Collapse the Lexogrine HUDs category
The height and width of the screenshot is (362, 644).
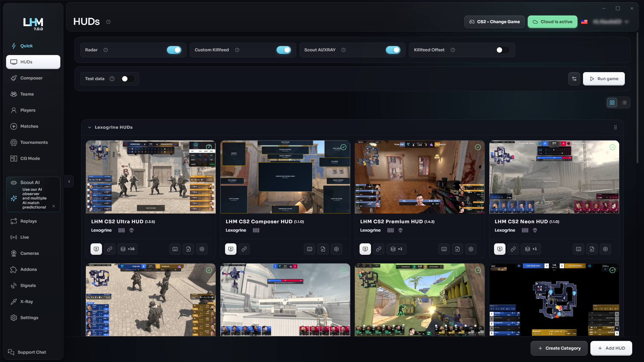click(90, 127)
